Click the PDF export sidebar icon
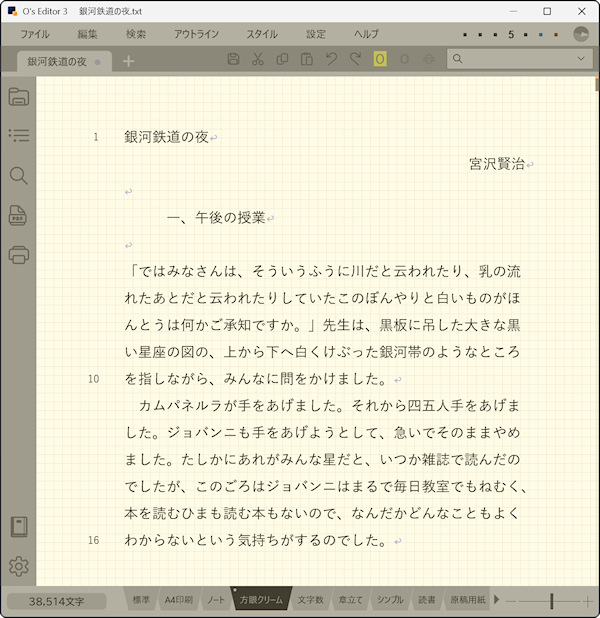600x618 pixels. pos(18,215)
